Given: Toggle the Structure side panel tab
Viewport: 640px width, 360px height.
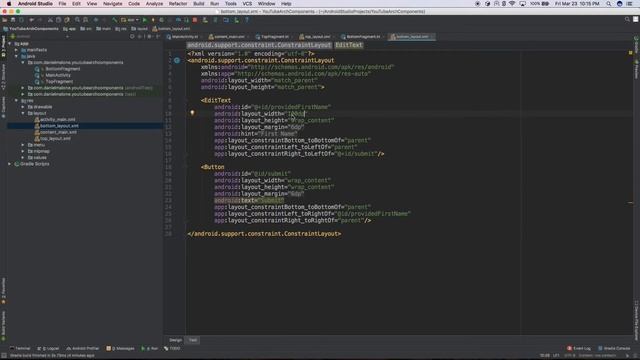Looking at the screenshot, I should [x=3, y=77].
